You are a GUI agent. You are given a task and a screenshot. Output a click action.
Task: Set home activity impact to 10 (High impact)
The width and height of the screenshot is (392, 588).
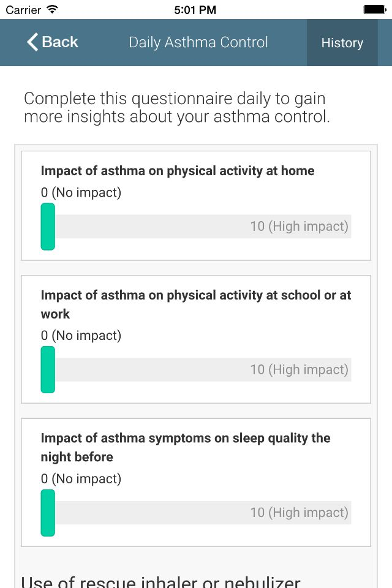tap(300, 227)
